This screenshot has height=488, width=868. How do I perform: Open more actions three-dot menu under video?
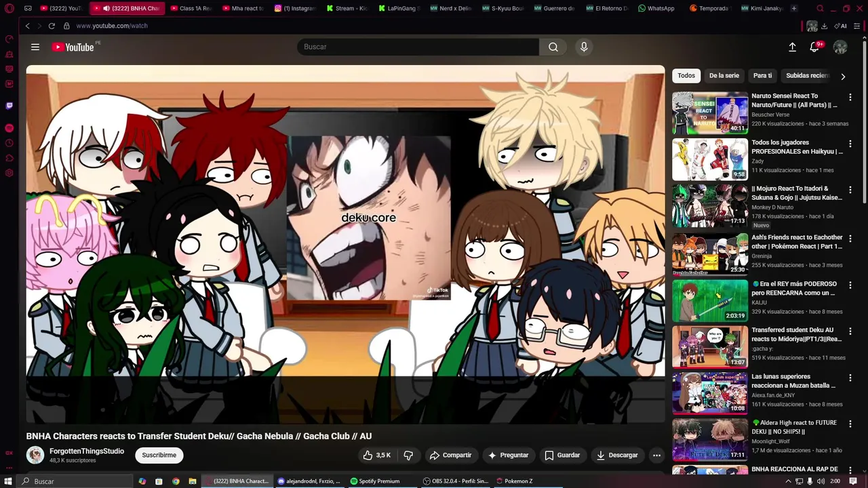(656, 455)
